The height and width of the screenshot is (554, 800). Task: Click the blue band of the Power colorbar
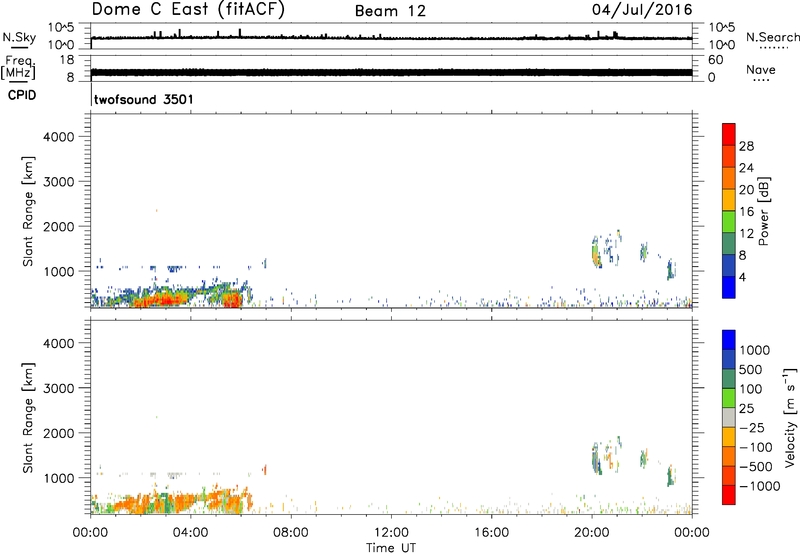pyautogui.click(x=729, y=287)
